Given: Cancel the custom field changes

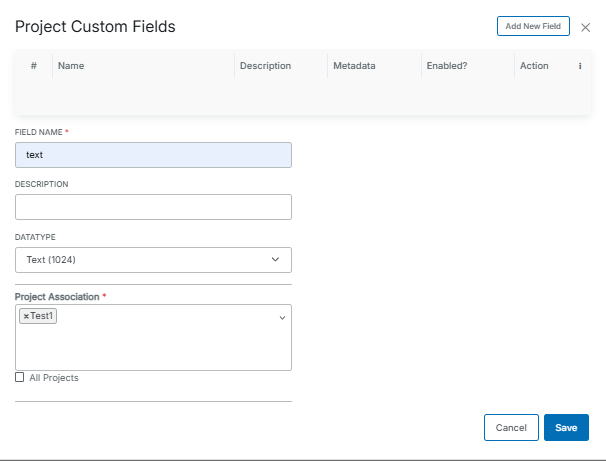Looking at the screenshot, I should (511, 428).
